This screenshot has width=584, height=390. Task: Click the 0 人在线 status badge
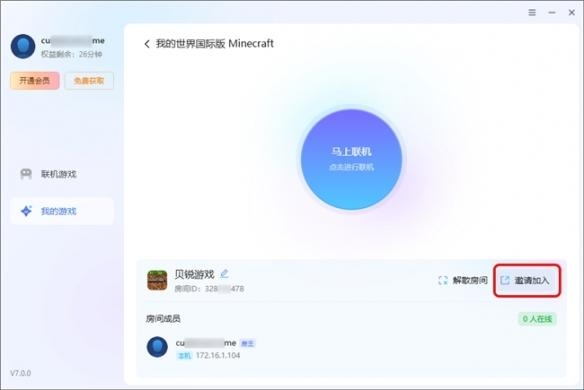click(537, 319)
